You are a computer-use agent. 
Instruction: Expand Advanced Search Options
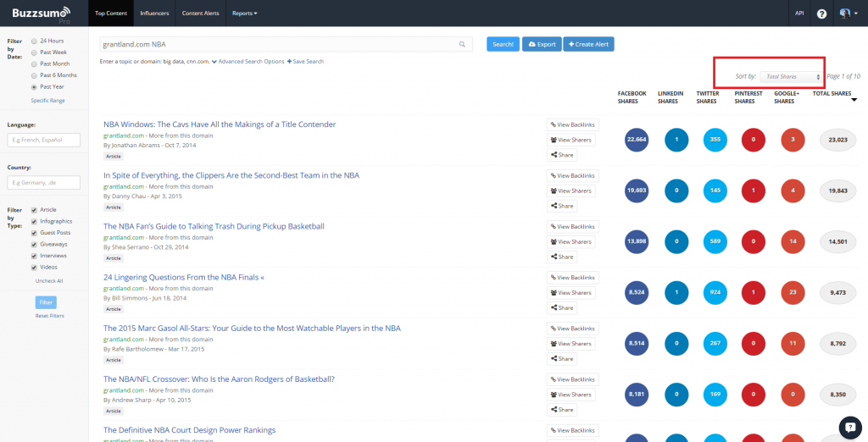click(x=248, y=62)
